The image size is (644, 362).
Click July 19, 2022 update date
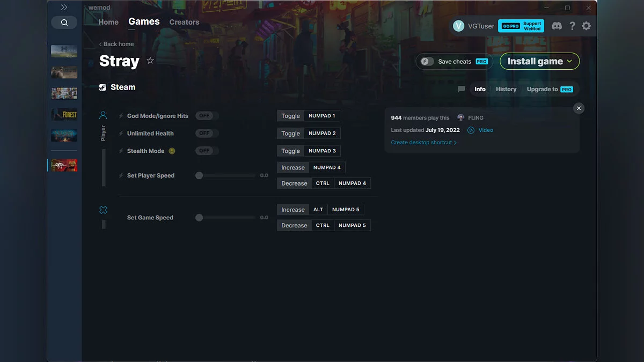tap(443, 130)
